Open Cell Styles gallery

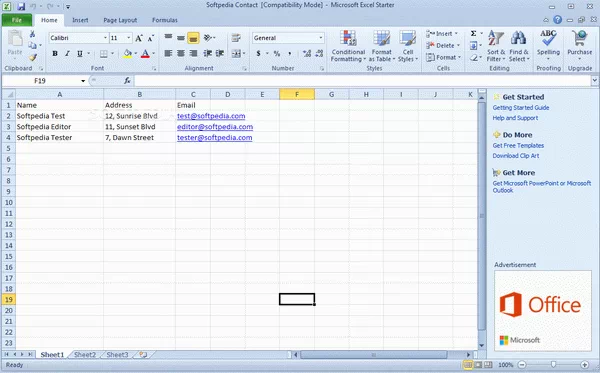408,46
